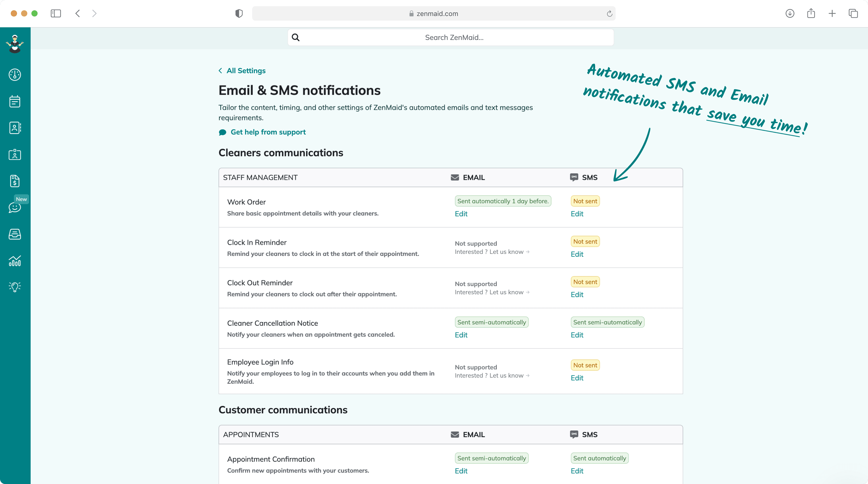Edit Appointment Confirmation email settings
The width and height of the screenshot is (868, 484).
pyautogui.click(x=461, y=471)
